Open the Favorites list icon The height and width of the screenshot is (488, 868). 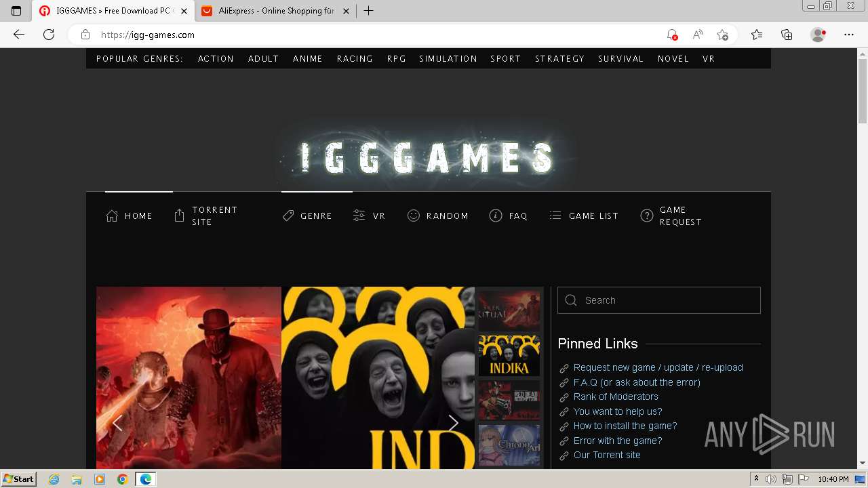tap(757, 35)
